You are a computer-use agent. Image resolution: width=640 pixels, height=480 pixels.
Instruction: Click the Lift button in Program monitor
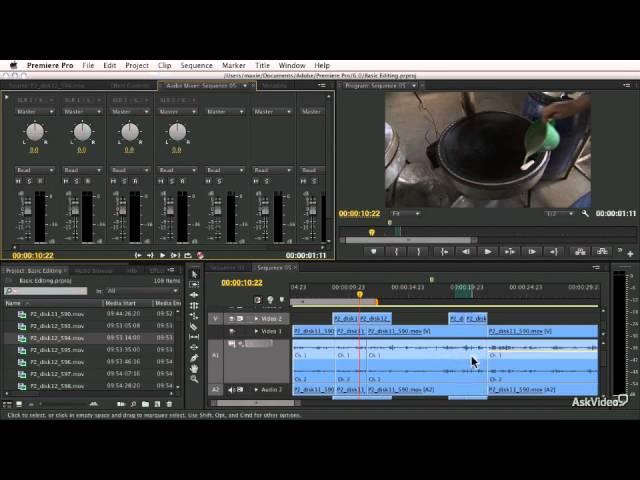580,252
